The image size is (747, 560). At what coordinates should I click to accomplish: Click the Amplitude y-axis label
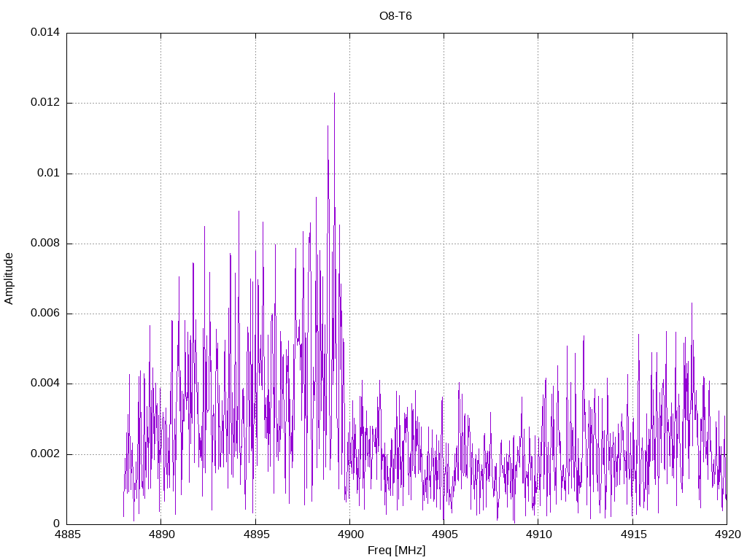point(9,279)
